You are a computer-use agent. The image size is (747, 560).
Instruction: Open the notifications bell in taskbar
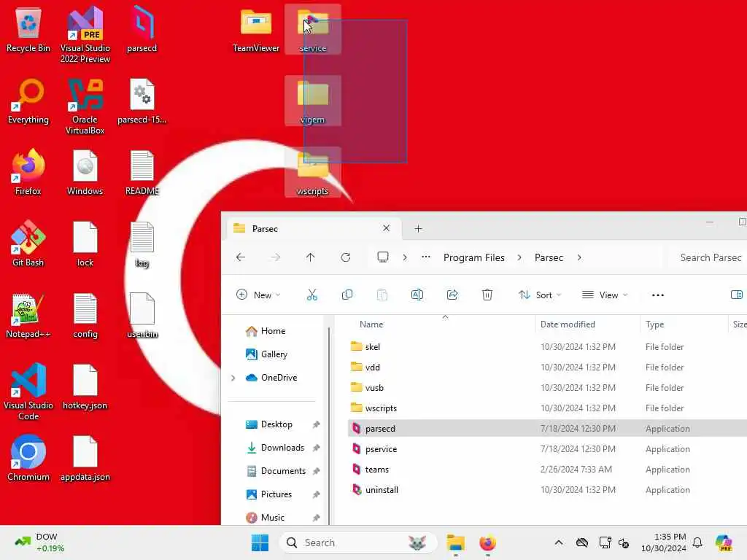click(697, 542)
